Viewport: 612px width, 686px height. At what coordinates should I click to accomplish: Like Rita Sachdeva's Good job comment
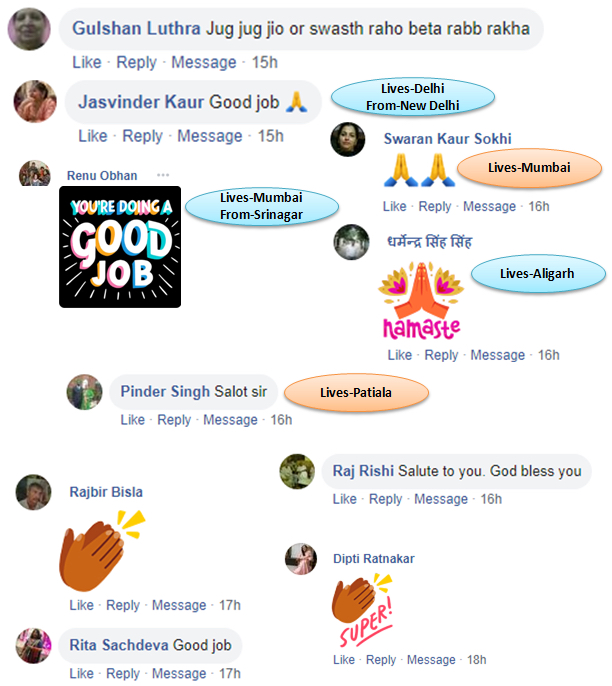point(81,673)
